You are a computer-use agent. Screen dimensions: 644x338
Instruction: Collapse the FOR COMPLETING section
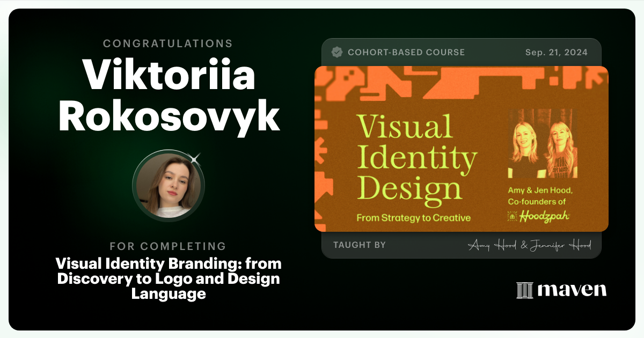(x=168, y=246)
